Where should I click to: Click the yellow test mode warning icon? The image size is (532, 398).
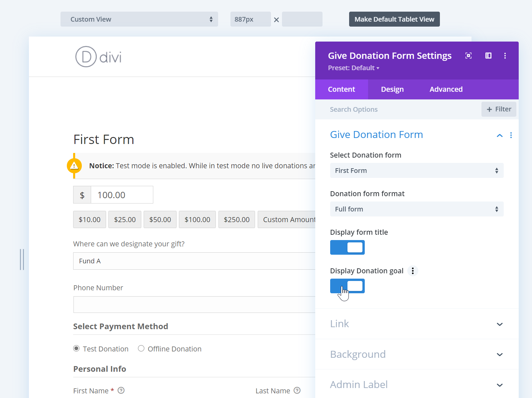[74, 166]
